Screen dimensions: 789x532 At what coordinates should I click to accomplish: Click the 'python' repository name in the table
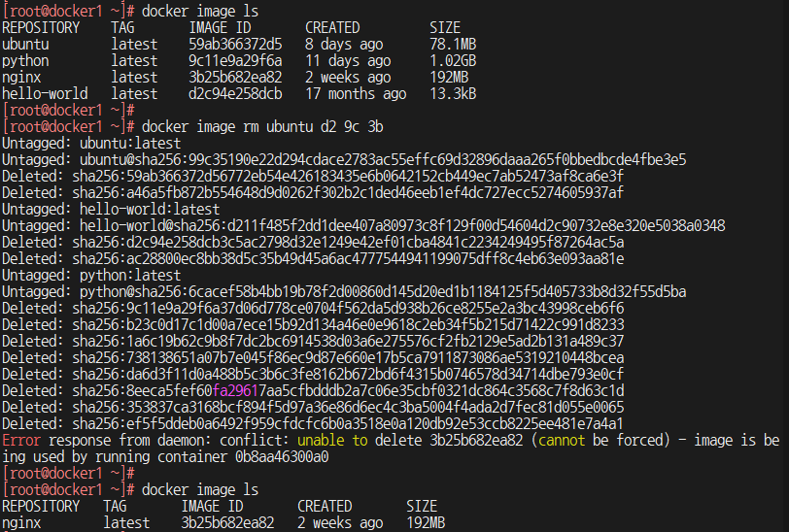pos(25,61)
